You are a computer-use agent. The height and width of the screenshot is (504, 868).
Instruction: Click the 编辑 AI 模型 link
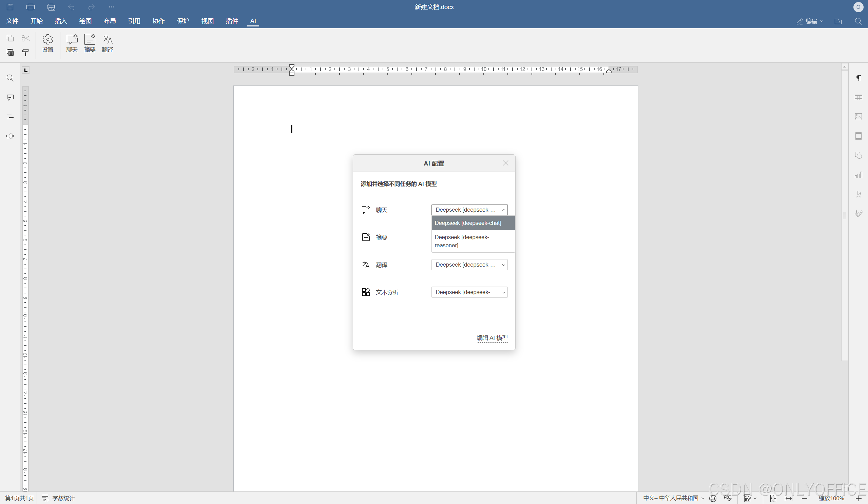coord(491,337)
